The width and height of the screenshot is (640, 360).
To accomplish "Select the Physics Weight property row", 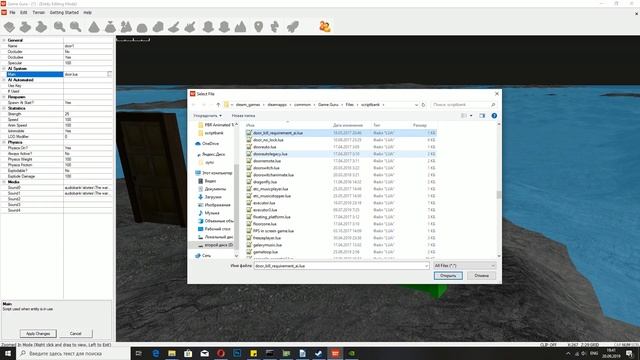I will pos(56,159).
